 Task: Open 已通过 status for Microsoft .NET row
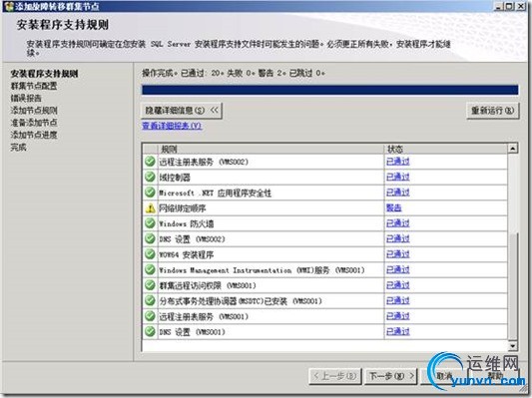tap(398, 193)
